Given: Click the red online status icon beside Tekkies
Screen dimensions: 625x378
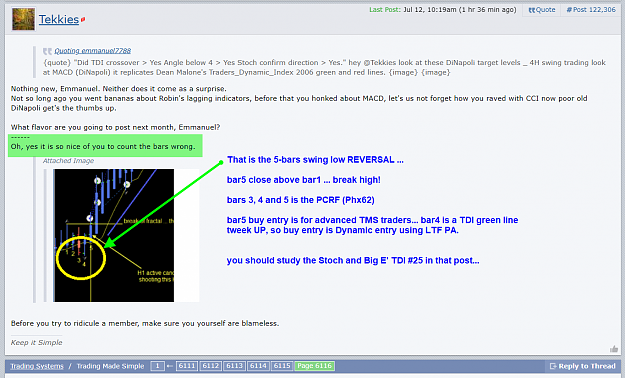Looking at the screenshot, I should tap(83, 19).
